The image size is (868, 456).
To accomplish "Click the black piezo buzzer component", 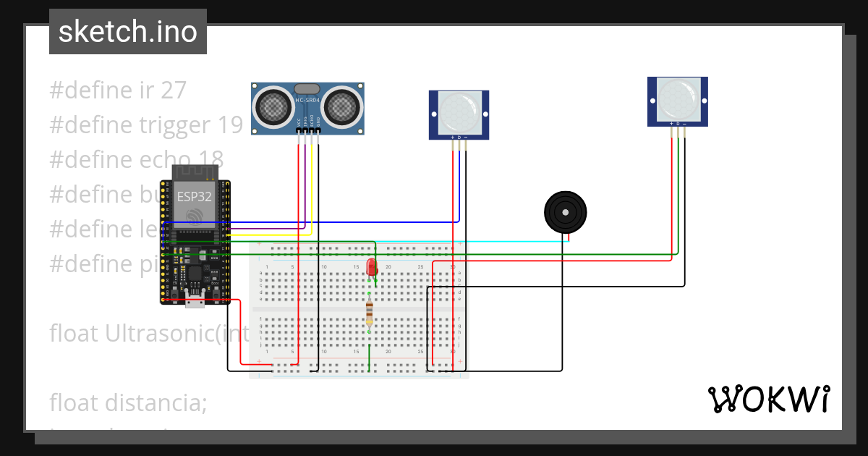I will [x=565, y=211].
